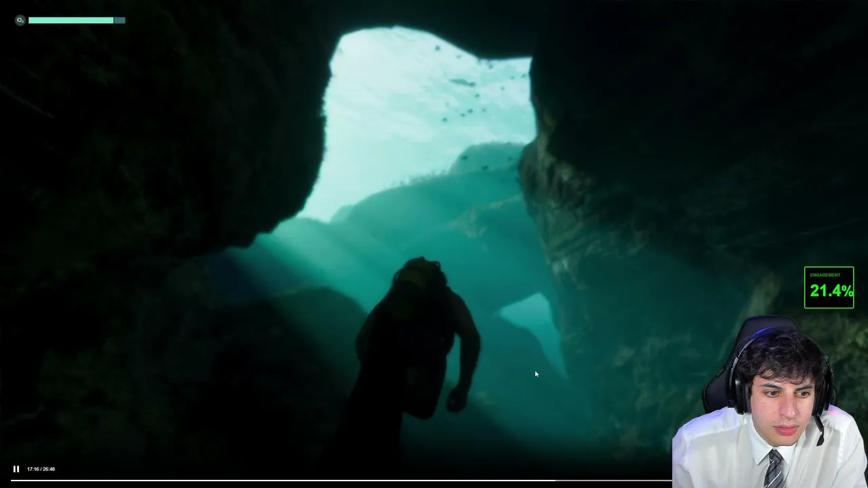Click the 21.4% engagement value
The height and width of the screenshot is (488, 868).
[x=831, y=291]
